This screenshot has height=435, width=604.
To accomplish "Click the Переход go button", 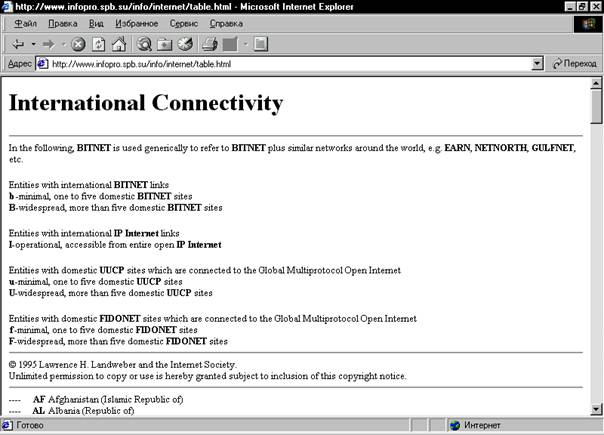I will (575, 64).
